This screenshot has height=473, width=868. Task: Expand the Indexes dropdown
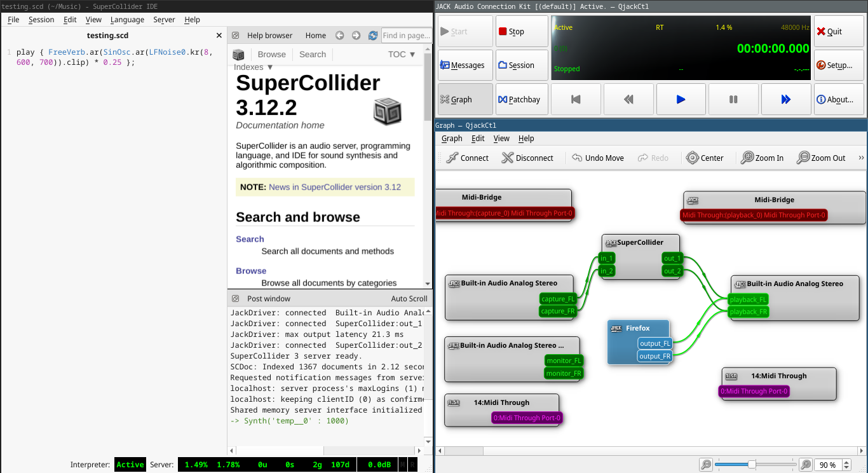253,67
